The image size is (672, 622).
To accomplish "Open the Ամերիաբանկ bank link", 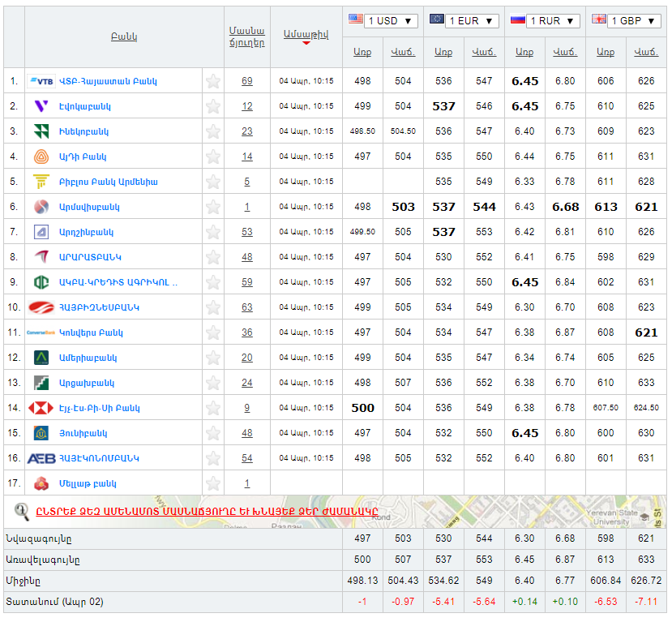I will (88, 358).
